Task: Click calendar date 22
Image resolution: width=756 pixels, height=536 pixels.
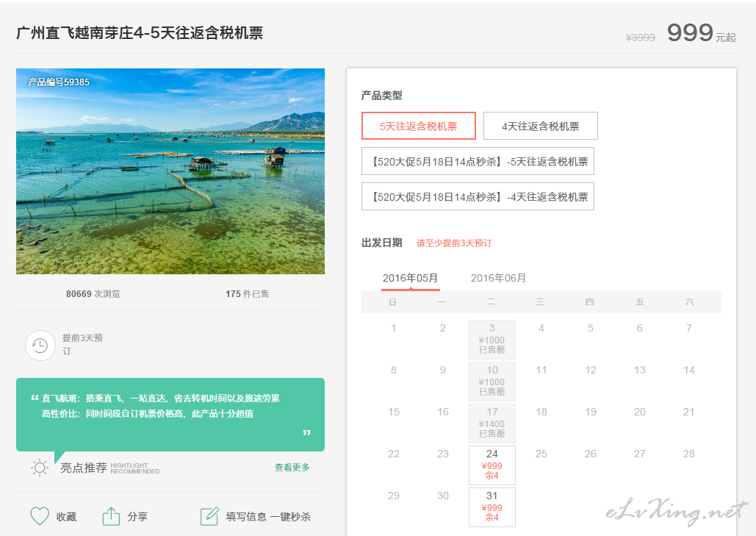Action: [394, 454]
